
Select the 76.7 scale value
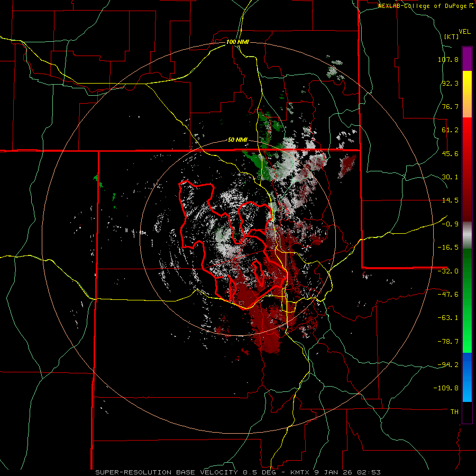(x=450, y=106)
